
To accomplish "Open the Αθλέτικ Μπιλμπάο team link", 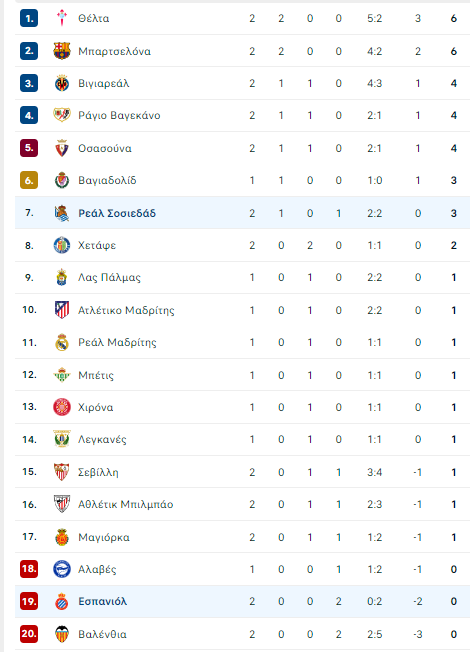I will pos(126,504).
